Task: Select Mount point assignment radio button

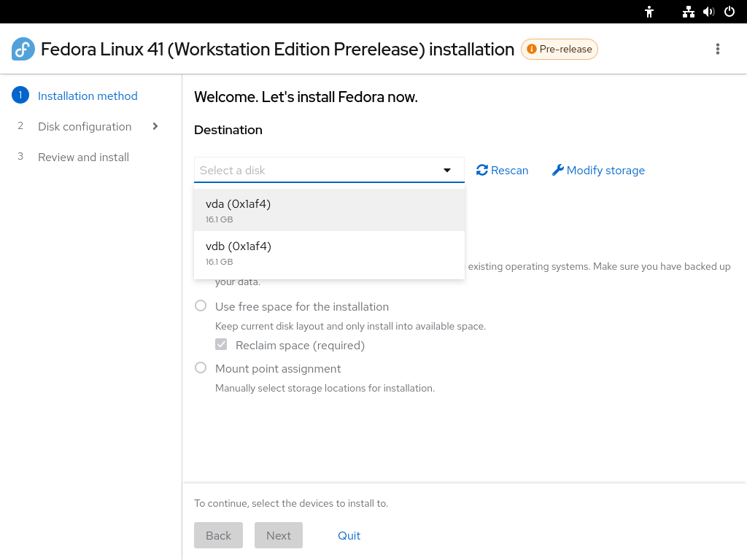Action: (x=201, y=367)
